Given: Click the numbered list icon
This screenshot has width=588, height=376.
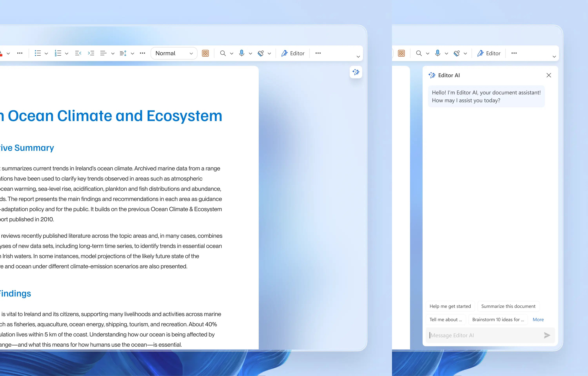Looking at the screenshot, I should coord(58,53).
